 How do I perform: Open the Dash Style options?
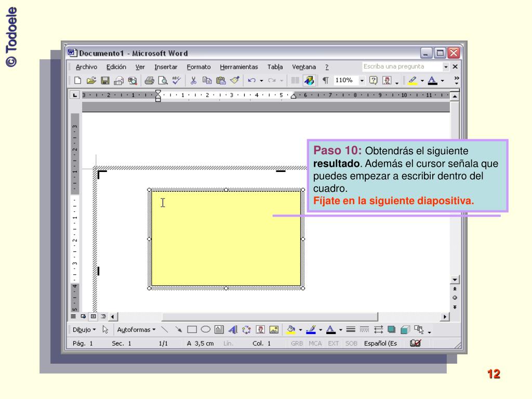364,329
